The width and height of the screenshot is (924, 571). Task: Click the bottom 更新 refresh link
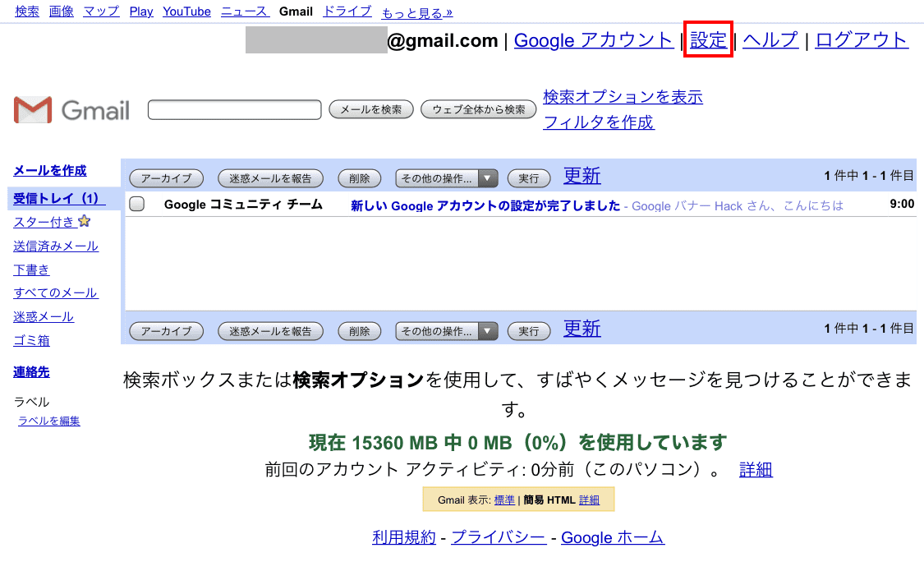click(582, 329)
